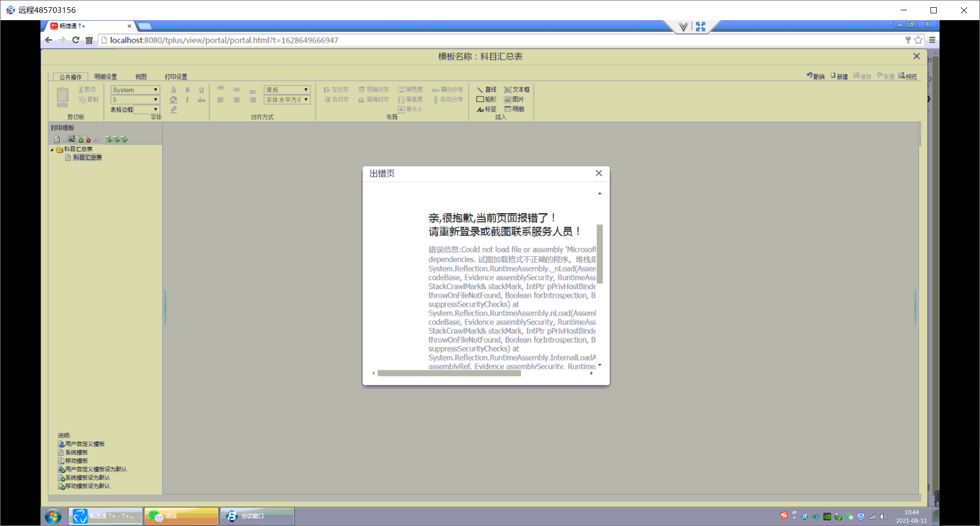Click the browser back arrow
Screen dimensions: 980x526
pos(48,40)
